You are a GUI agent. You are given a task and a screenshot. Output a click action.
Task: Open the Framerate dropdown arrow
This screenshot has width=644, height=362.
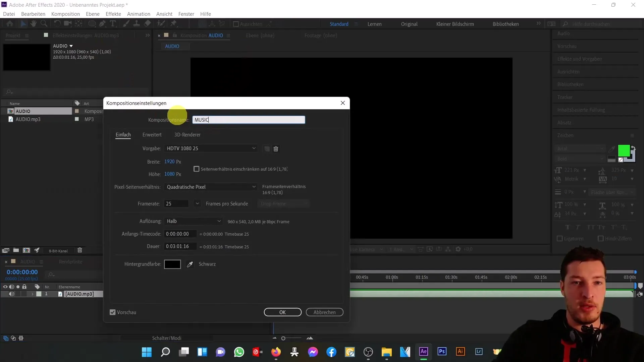tap(197, 204)
